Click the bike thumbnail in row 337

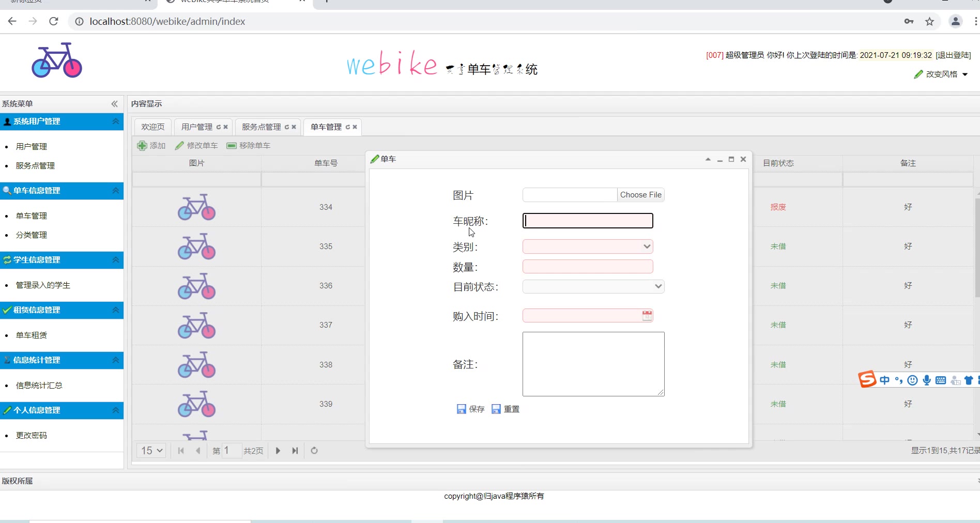[196, 325]
